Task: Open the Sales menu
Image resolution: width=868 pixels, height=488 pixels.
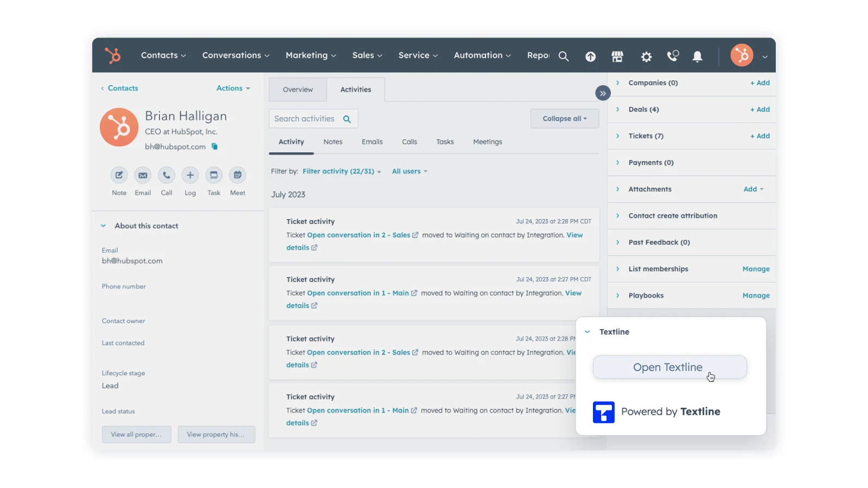Action: [x=367, y=55]
